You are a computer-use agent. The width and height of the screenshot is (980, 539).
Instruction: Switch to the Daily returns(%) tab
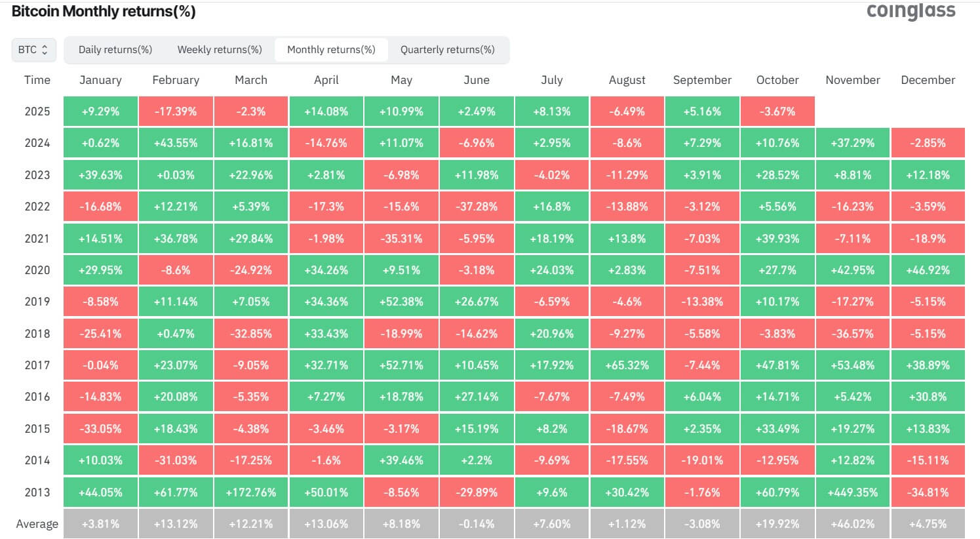tap(115, 49)
